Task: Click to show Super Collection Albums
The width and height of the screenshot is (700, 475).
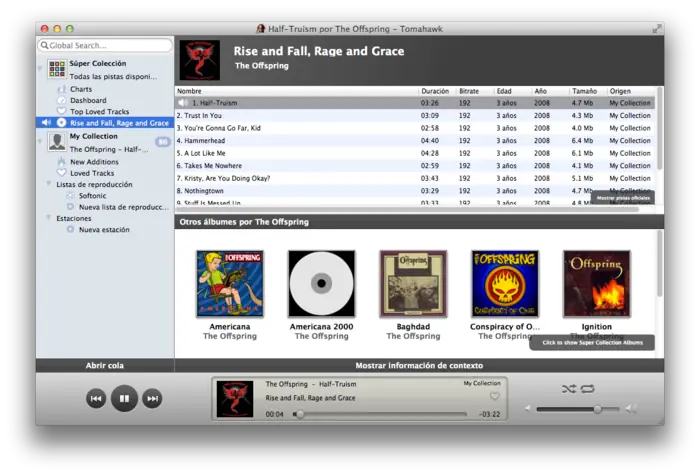Action: tap(592, 342)
